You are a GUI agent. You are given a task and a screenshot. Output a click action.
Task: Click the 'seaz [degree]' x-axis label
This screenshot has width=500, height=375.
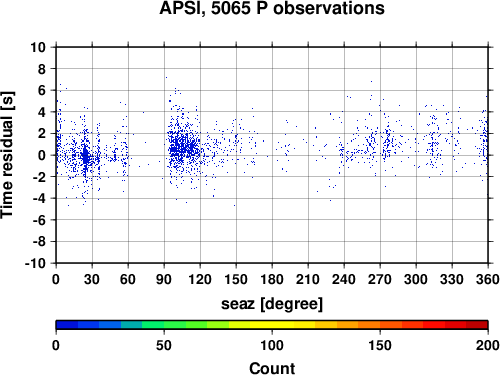click(x=272, y=304)
